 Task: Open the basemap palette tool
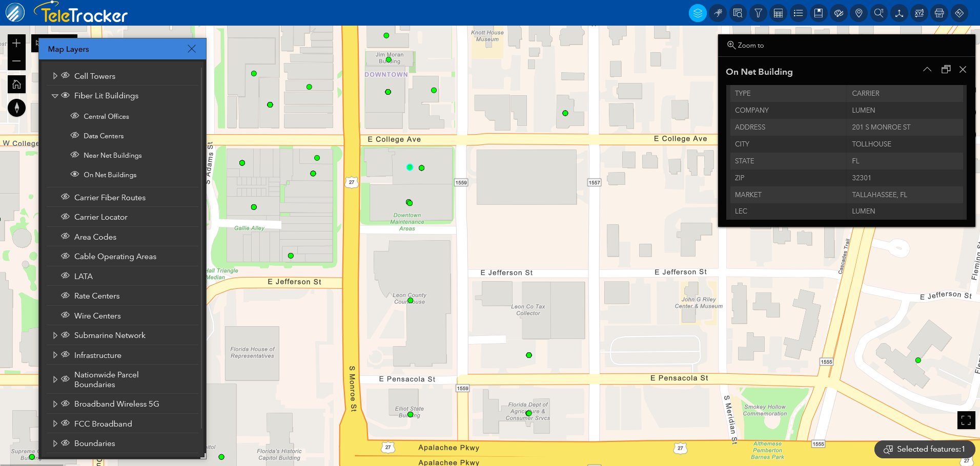pyautogui.click(x=839, y=13)
